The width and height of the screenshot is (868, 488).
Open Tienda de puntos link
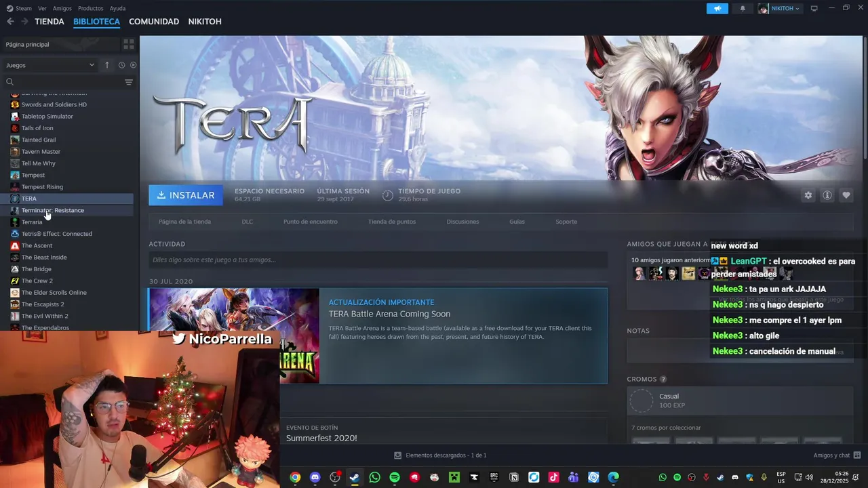pos(392,222)
